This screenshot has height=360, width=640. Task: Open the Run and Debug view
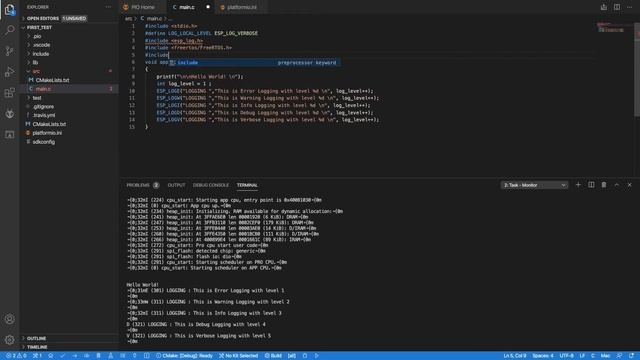(x=9, y=72)
